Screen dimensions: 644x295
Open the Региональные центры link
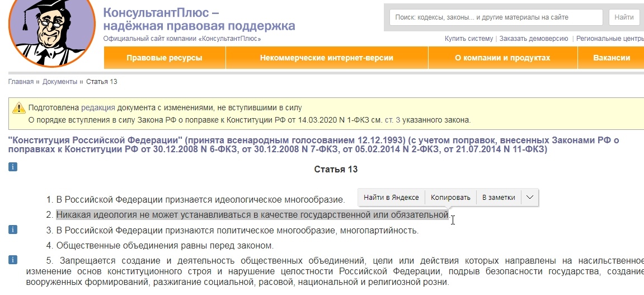610,39
